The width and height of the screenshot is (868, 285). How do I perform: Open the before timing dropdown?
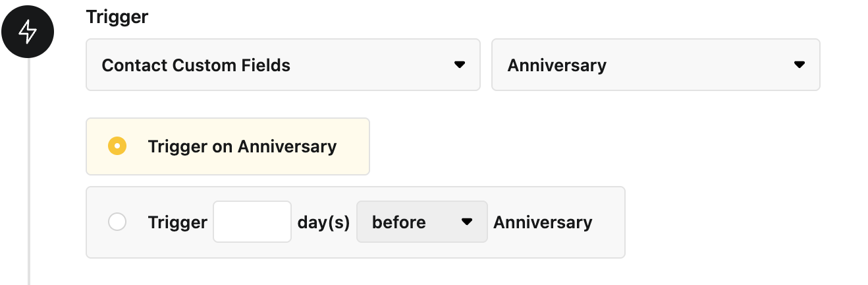point(422,222)
